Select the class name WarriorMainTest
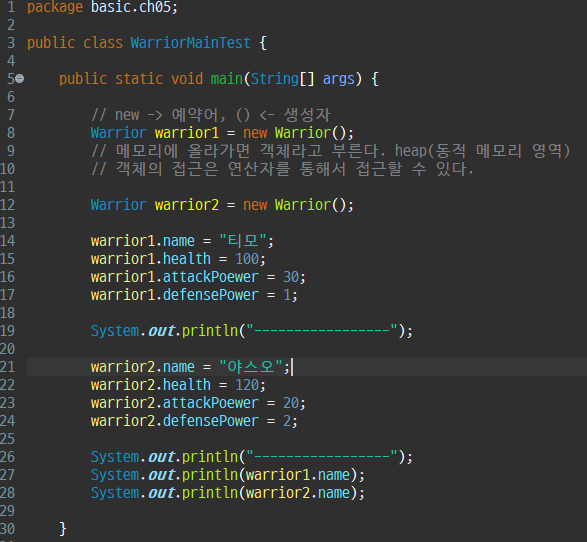Image resolution: width=587 pixels, height=542 pixels. click(190, 43)
